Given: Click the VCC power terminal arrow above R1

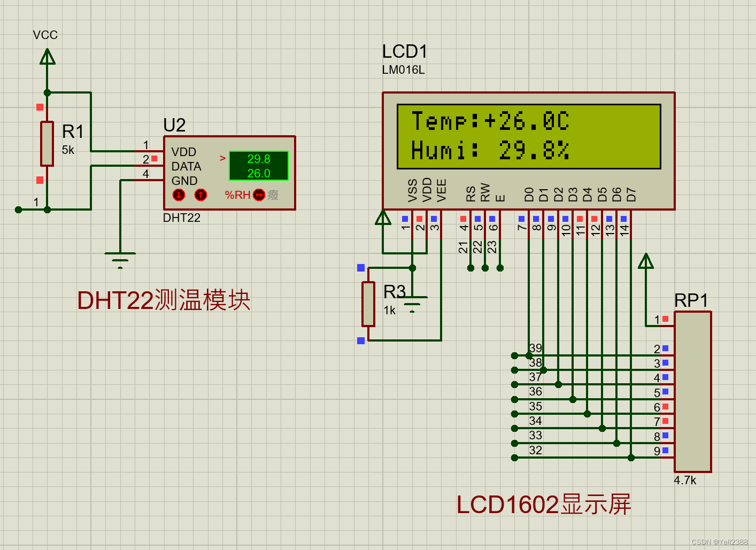Looking at the screenshot, I should pos(48,56).
